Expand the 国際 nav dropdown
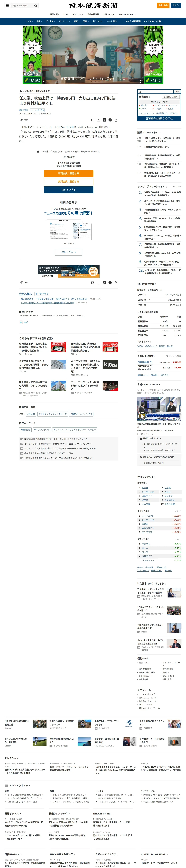186x868 pixels. [86, 21]
